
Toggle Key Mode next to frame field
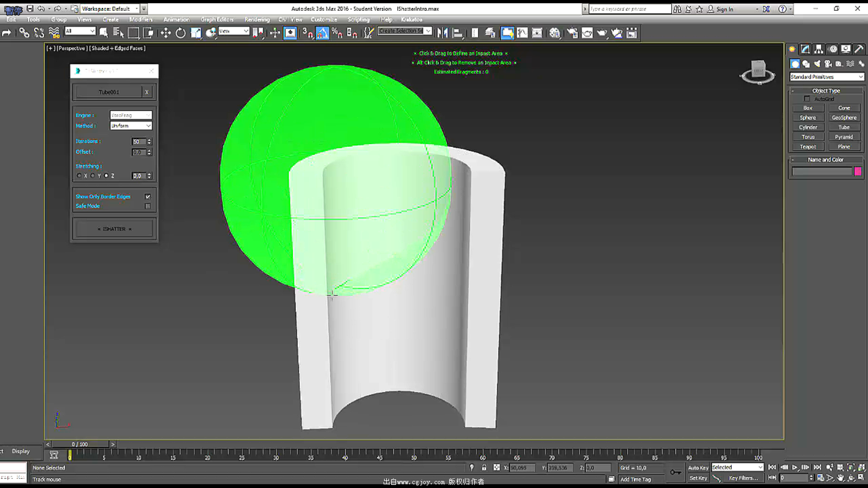point(772,478)
